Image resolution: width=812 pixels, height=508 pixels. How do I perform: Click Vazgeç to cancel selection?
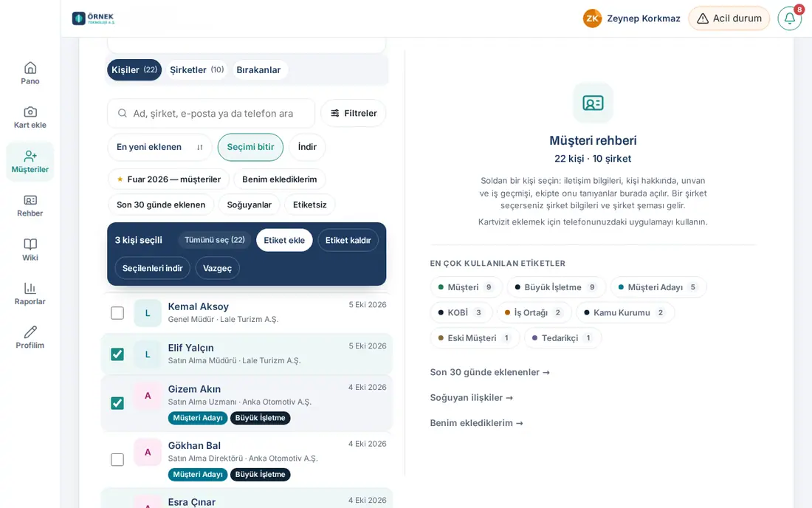point(218,268)
